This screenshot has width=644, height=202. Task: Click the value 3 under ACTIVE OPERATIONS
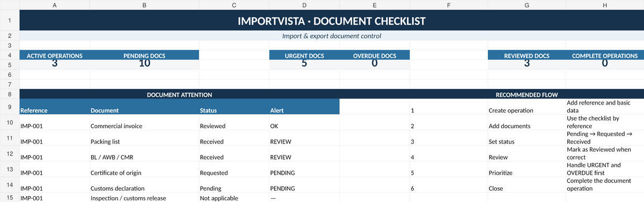[54, 63]
